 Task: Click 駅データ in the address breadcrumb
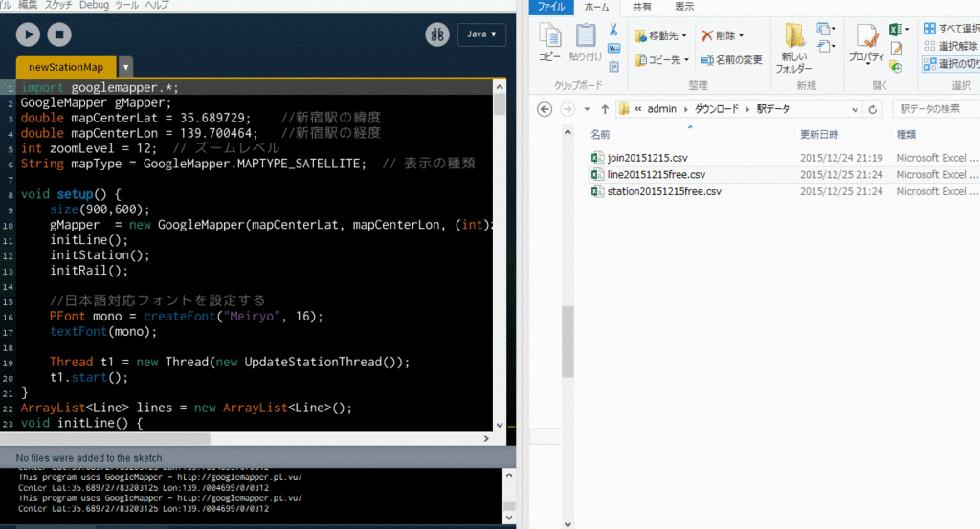click(773, 109)
